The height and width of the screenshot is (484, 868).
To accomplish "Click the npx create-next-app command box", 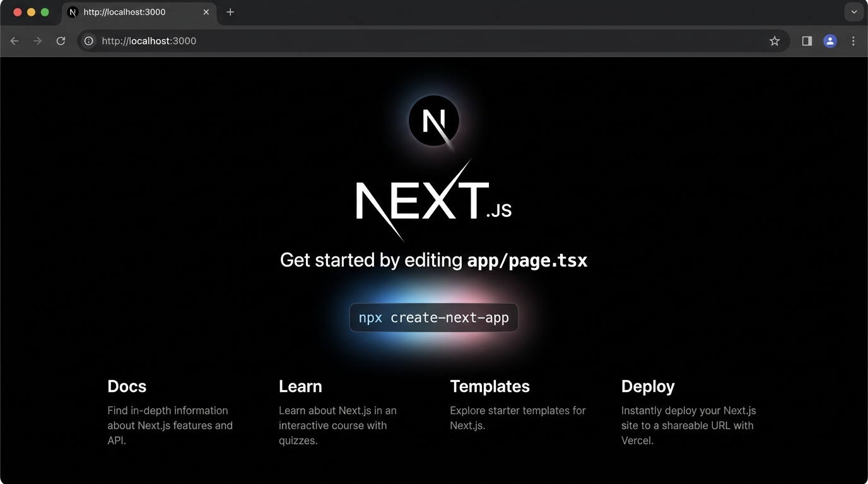I will click(x=434, y=318).
